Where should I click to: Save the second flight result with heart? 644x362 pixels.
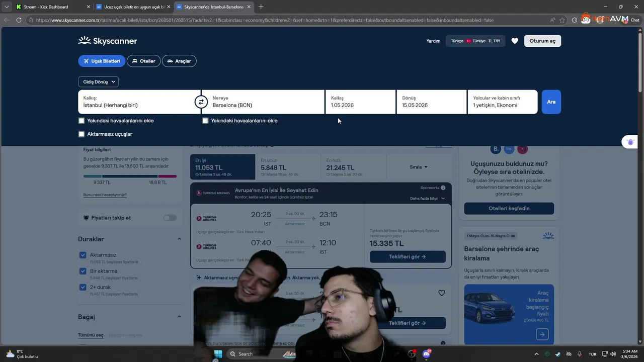[441, 293]
